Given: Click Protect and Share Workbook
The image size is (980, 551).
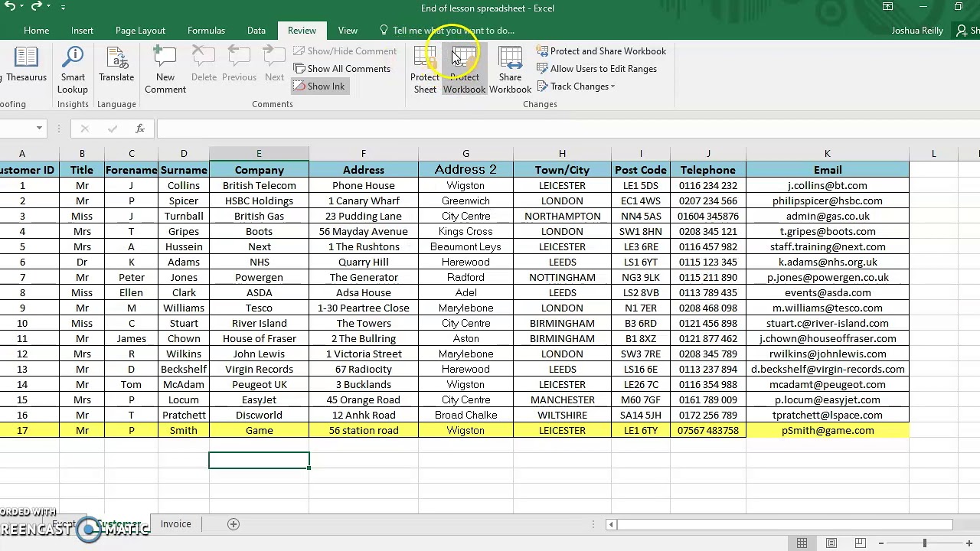Looking at the screenshot, I should tap(601, 51).
